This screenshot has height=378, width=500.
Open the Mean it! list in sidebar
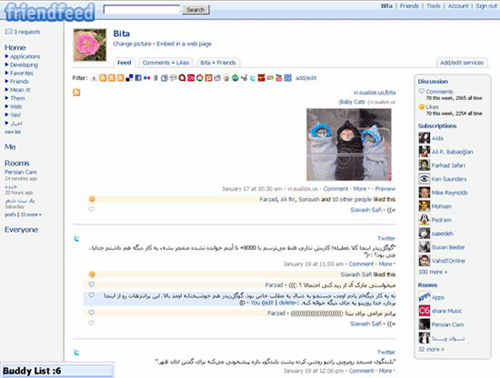tap(20, 90)
